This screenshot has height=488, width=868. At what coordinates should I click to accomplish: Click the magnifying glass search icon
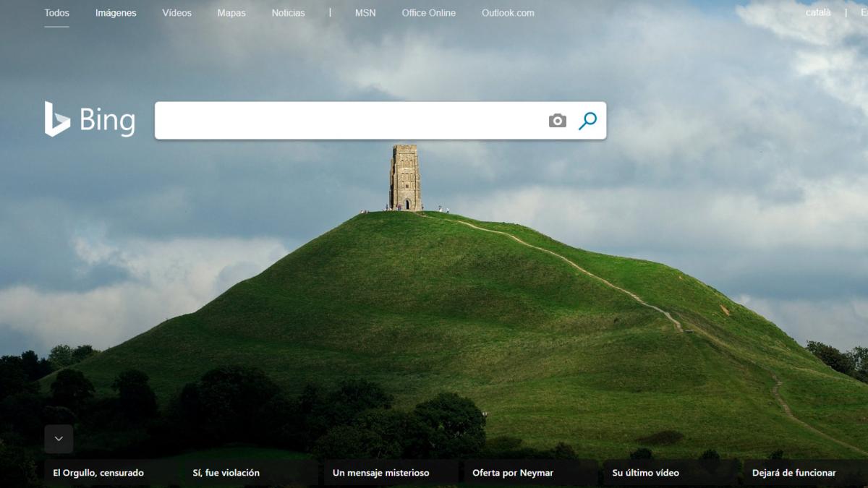pos(587,121)
